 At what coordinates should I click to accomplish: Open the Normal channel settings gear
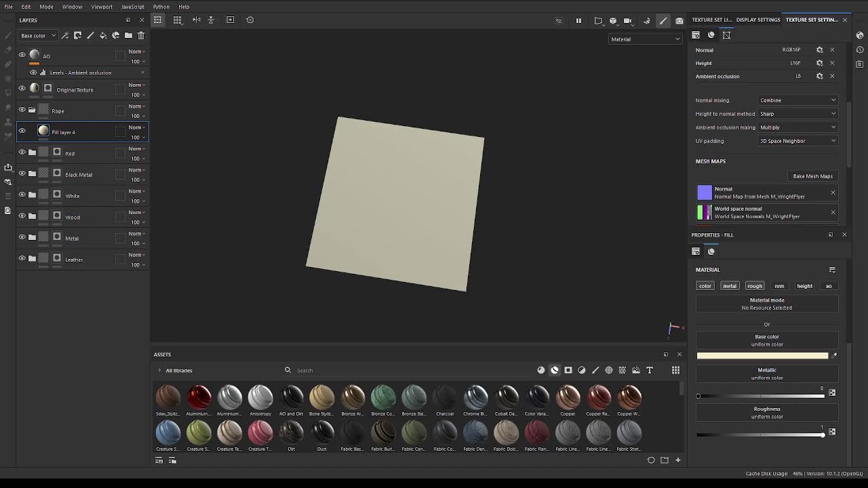point(819,49)
